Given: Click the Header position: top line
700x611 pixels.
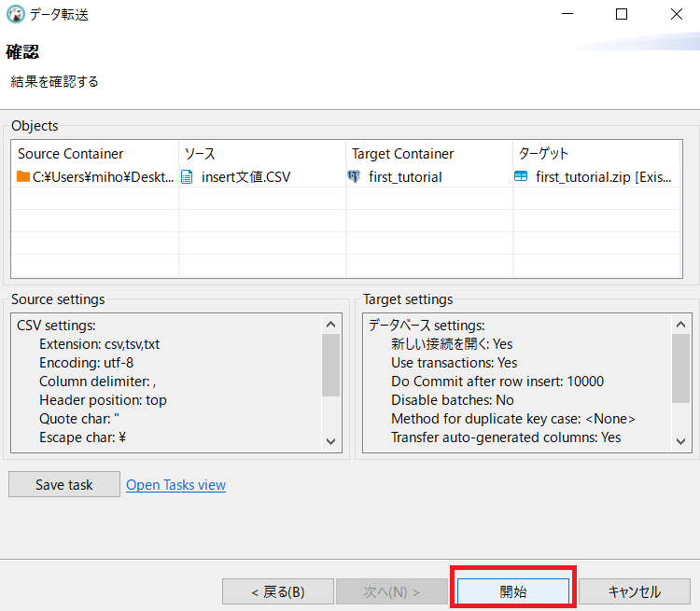Looking at the screenshot, I should [x=103, y=400].
